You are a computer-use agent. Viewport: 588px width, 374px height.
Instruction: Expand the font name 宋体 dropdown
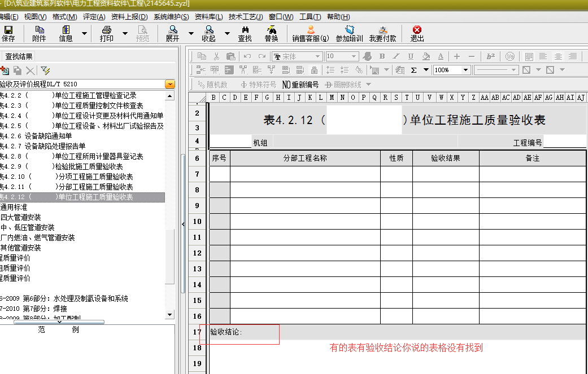pyautogui.click(x=319, y=56)
